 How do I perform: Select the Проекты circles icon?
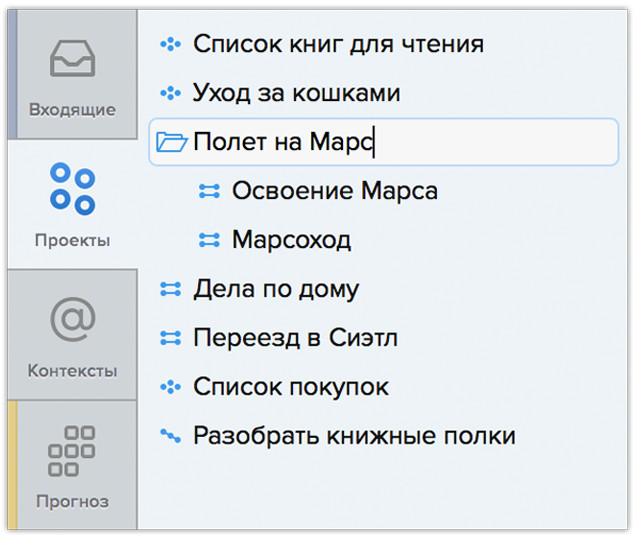tap(73, 189)
